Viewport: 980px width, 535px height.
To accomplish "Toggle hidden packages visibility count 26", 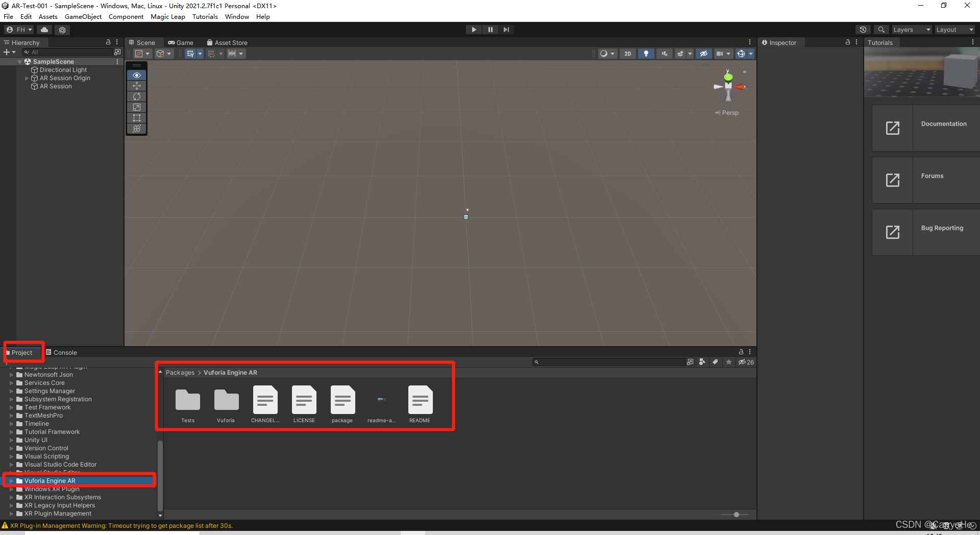I will tap(746, 362).
